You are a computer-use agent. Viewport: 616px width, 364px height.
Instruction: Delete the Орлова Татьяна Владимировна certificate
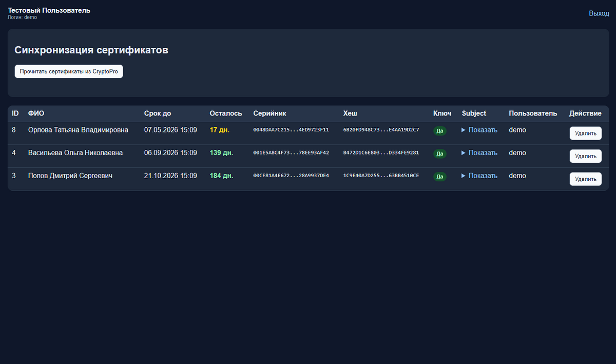pos(586,133)
